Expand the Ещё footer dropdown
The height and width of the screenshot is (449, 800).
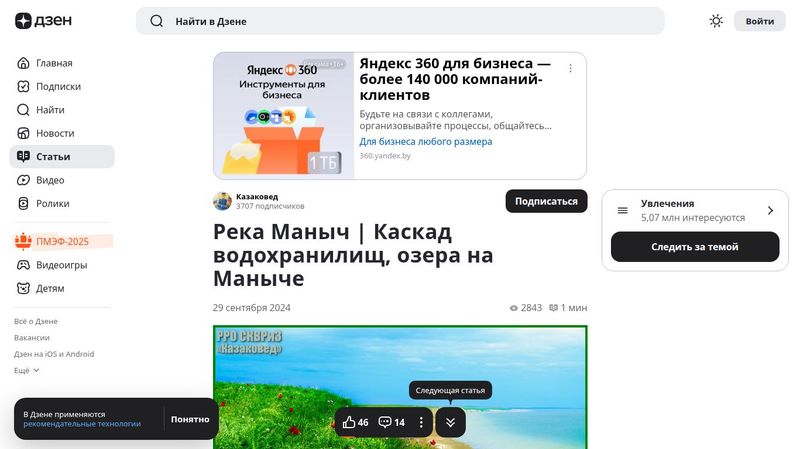coord(27,370)
